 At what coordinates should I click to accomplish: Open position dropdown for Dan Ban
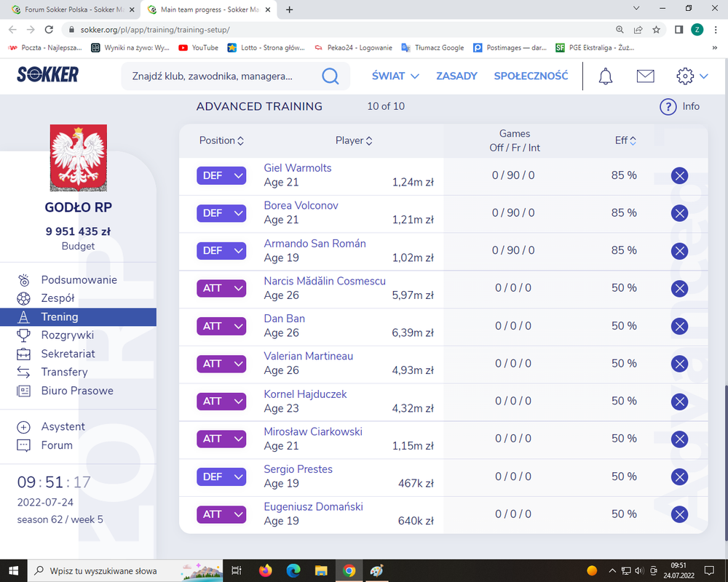coord(221,326)
